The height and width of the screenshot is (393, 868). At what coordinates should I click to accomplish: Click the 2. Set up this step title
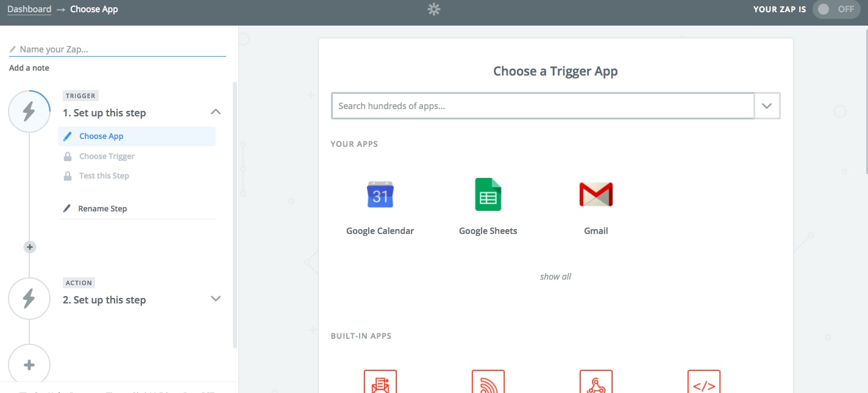pyautogui.click(x=104, y=300)
